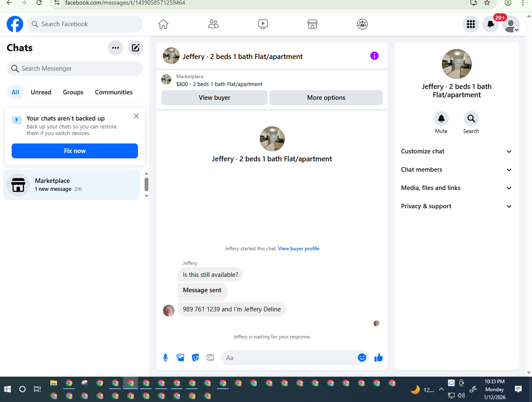
Task: Click the chat list scrollbar thumb
Action: coord(146,184)
